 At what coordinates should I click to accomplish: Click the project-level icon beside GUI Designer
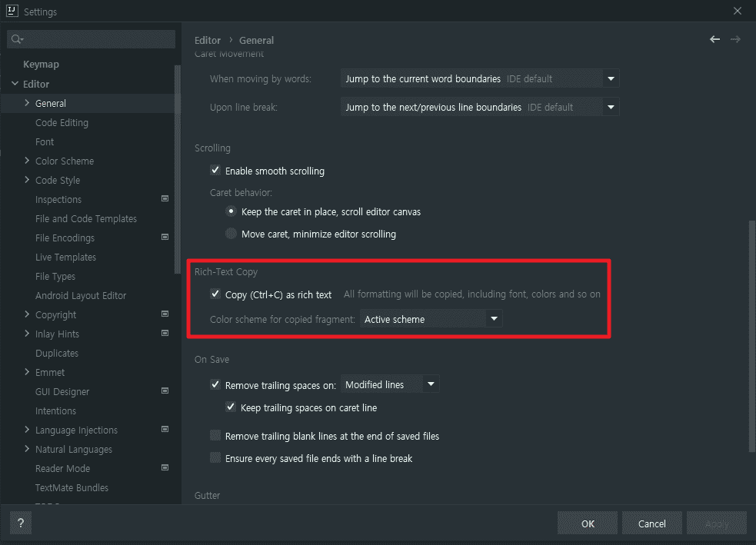(165, 391)
